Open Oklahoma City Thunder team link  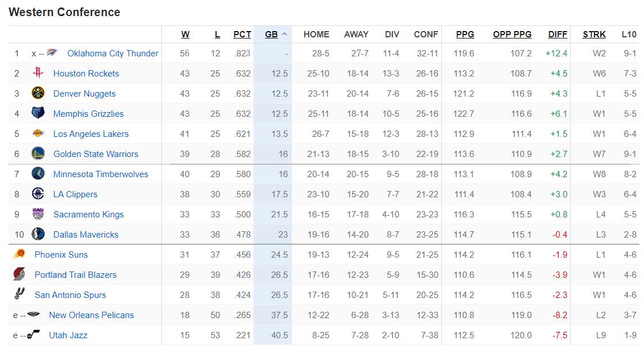[x=112, y=53]
